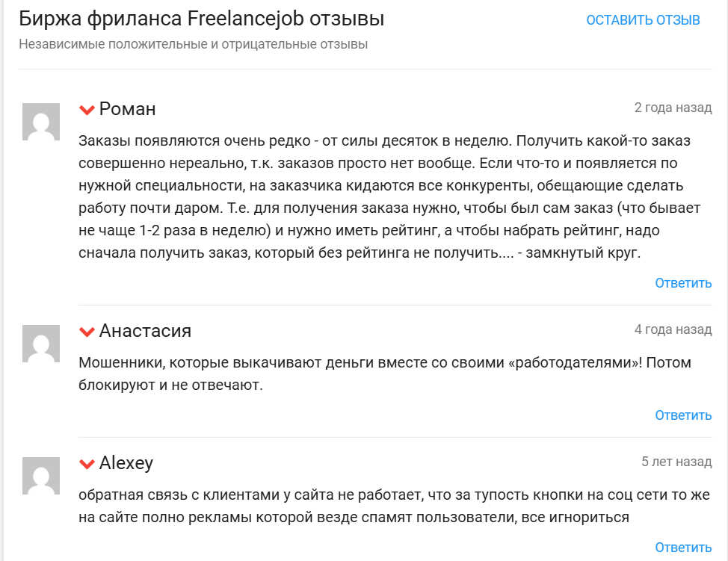Click Анастасия's gray avatar image
The width and height of the screenshot is (728, 561).
point(41,344)
